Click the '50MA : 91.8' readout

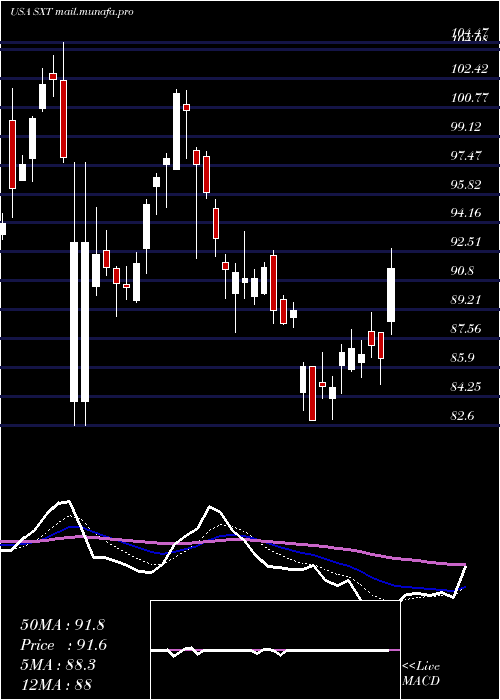(62, 625)
